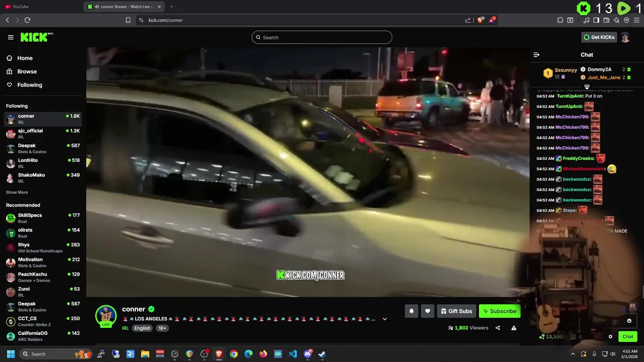This screenshot has width=644, height=362.
Task: Click the browser share page icon
Action: tap(468, 20)
